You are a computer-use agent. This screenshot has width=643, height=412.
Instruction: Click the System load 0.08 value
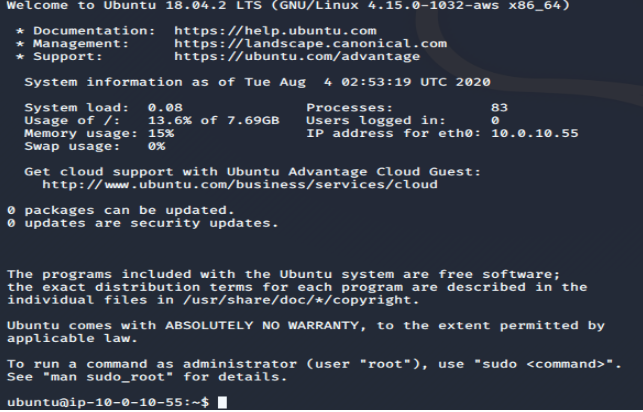coord(165,108)
